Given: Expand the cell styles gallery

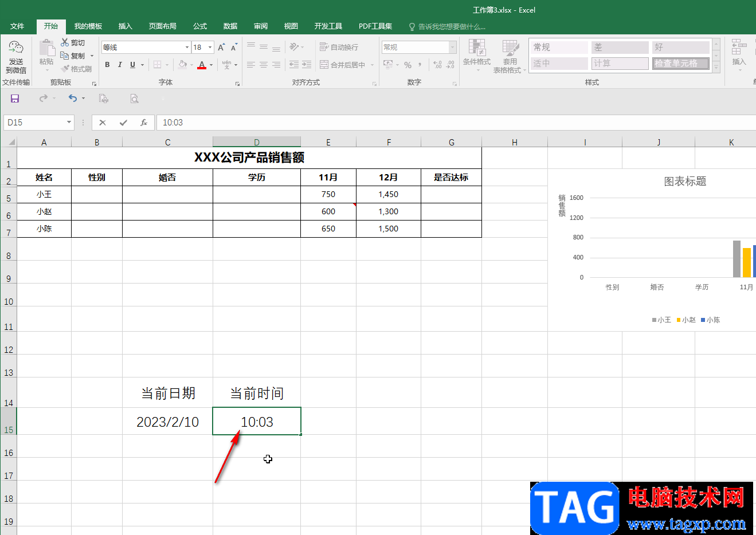Looking at the screenshot, I should (x=716, y=67).
